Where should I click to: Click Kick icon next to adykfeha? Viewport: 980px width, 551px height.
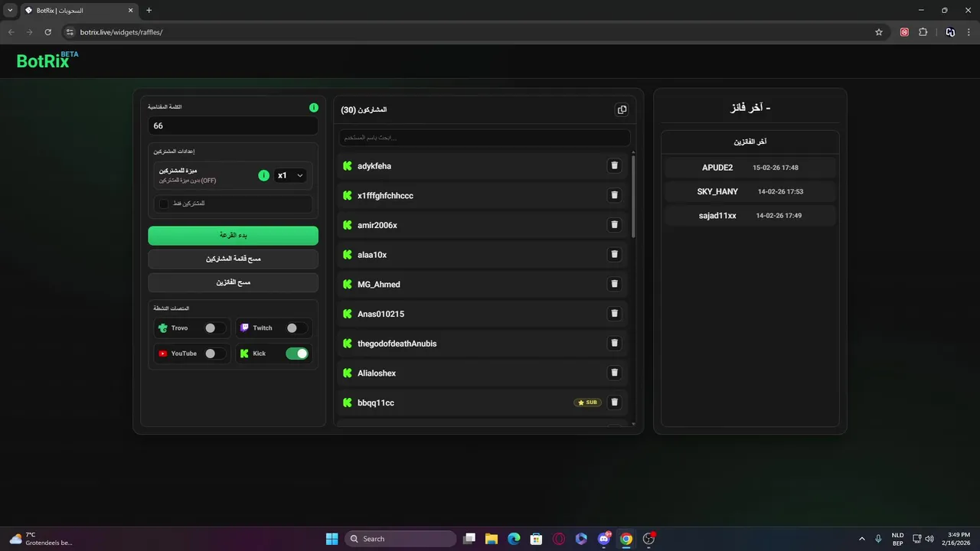(x=347, y=166)
